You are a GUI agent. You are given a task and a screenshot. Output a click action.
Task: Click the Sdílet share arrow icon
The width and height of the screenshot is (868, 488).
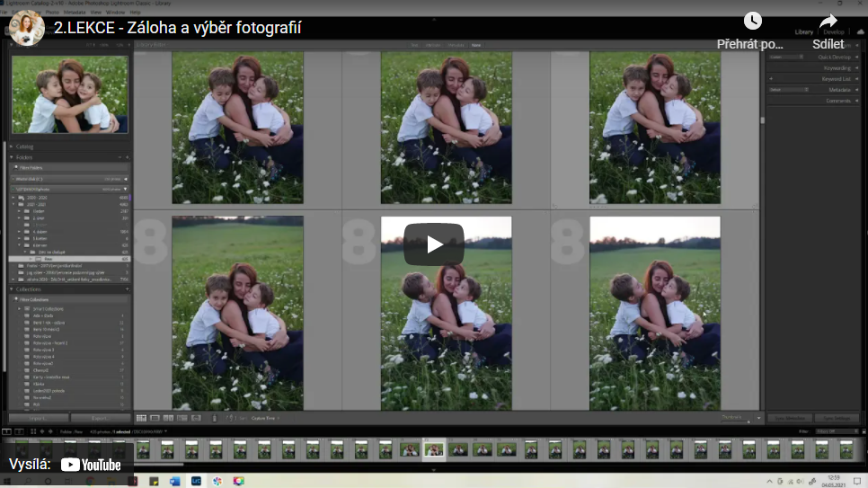tap(828, 22)
